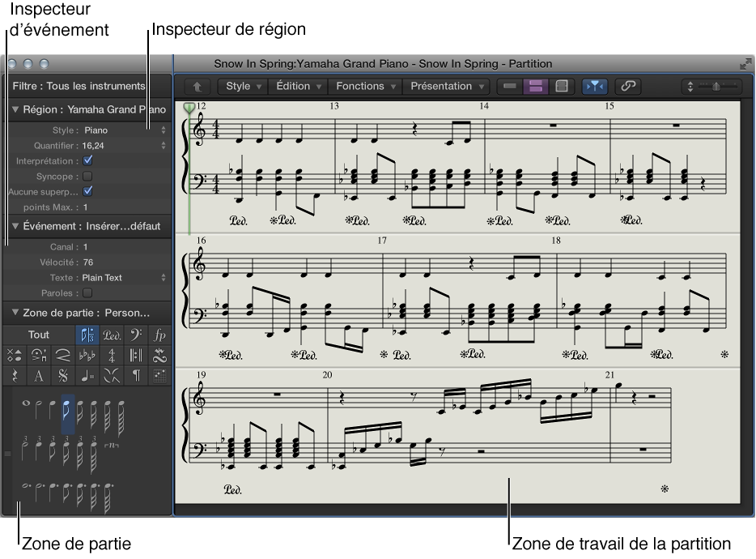Click the link chain icon in toolbar
Viewport: 756px width, 559px height.
(x=626, y=86)
